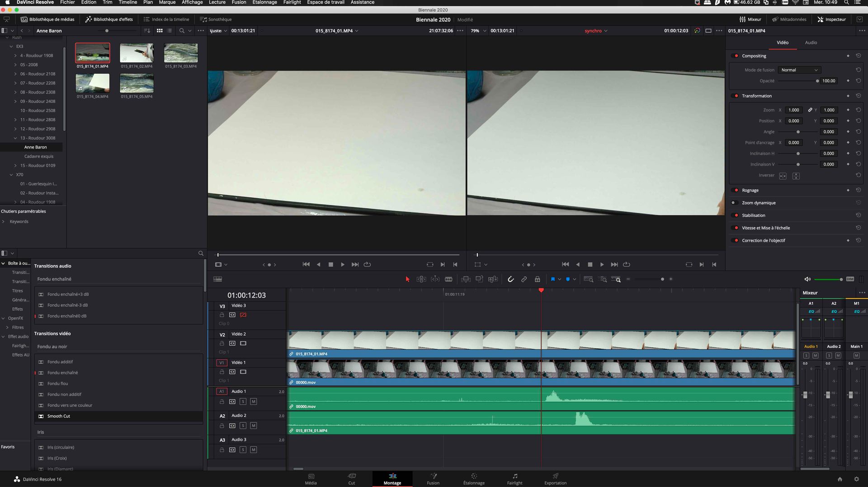Disable the Stabilisation toggle
The image size is (868, 487).
click(735, 215)
